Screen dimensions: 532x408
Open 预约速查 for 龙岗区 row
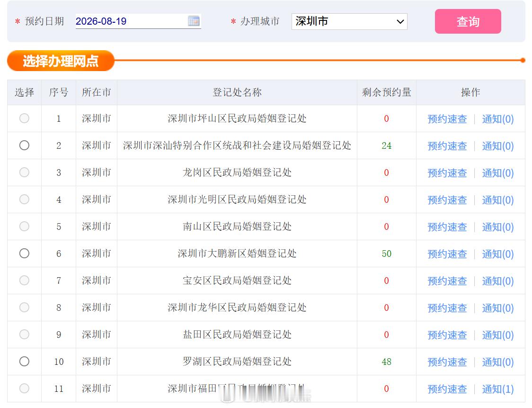coord(447,173)
